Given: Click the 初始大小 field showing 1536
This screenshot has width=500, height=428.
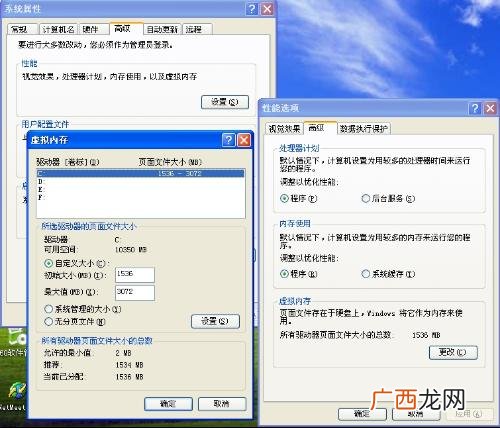Looking at the screenshot, I should 135,275.
